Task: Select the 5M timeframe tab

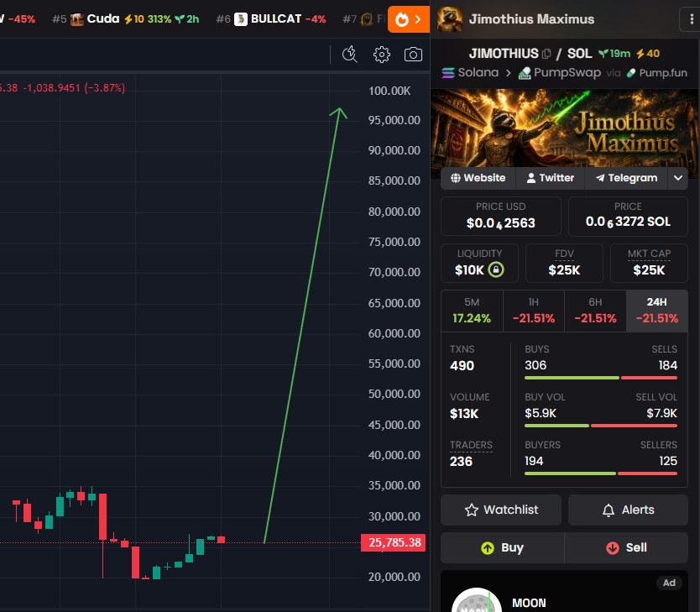Action: (x=472, y=311)
